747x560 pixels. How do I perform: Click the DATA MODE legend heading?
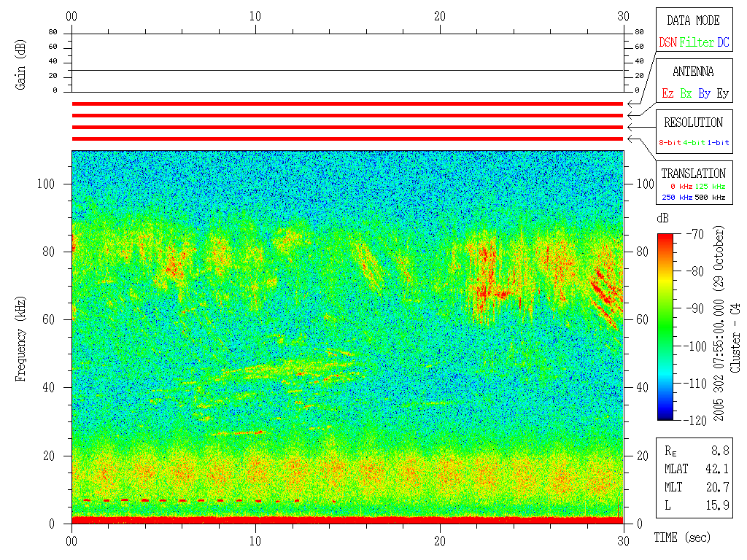693,20
